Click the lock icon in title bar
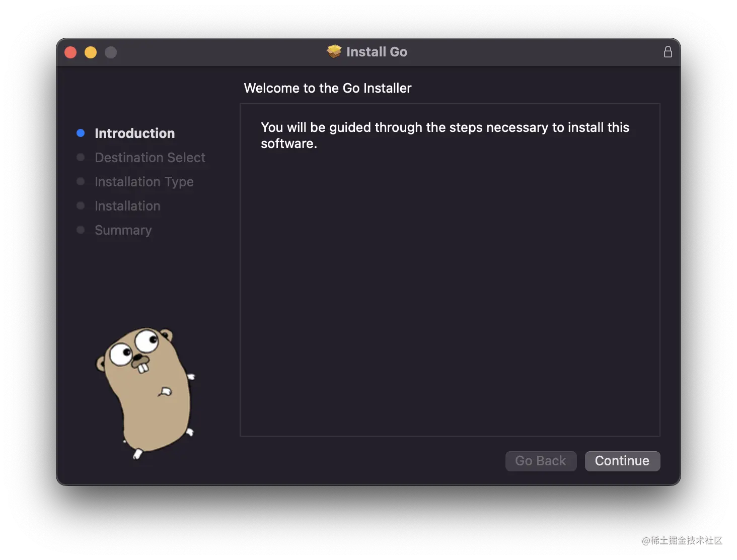Image resolution: width=737 pixels, height=560 pixels. pyautogui.click(x=668, y=52)
